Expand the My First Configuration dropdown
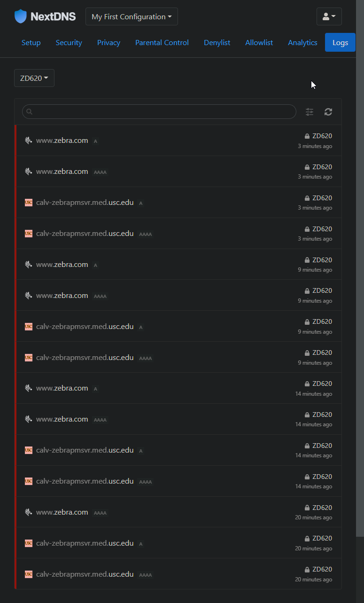The width and height of the screenshot is (364, 603). point(132,16)
